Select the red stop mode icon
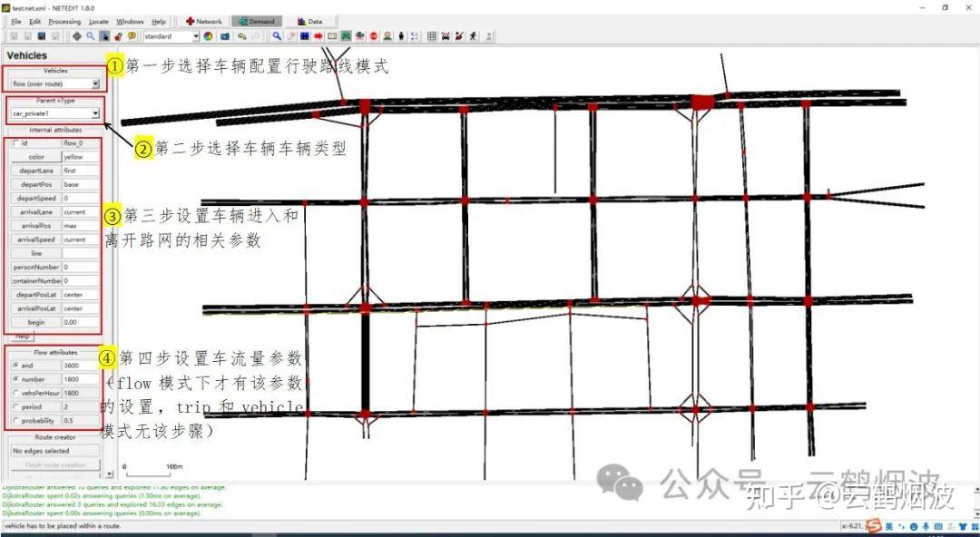The image size is (980, 537). point(373,36)
